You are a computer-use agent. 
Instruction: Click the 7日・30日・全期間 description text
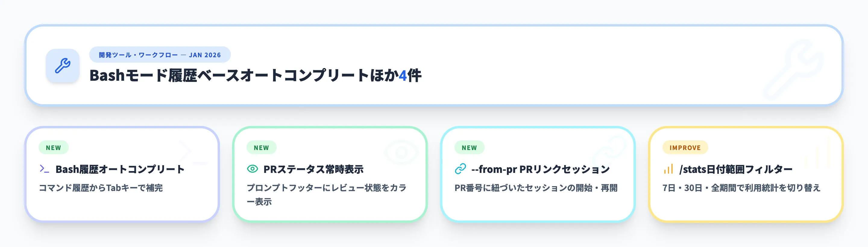741,188
